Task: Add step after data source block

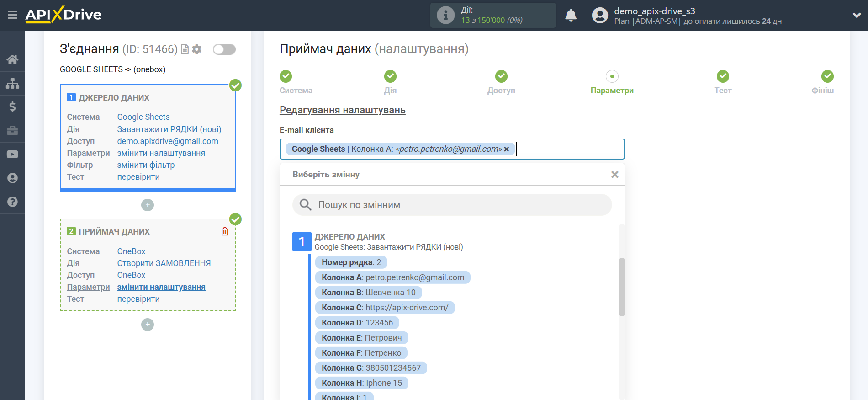Action: pyautogui.click(x=148, y=205)
